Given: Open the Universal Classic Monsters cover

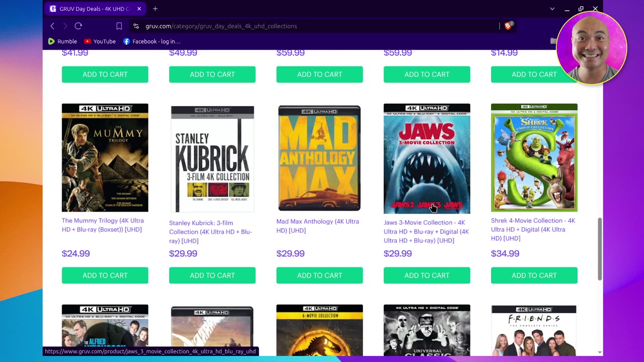Looking at the screenshot, I should [x=427, y=330].
